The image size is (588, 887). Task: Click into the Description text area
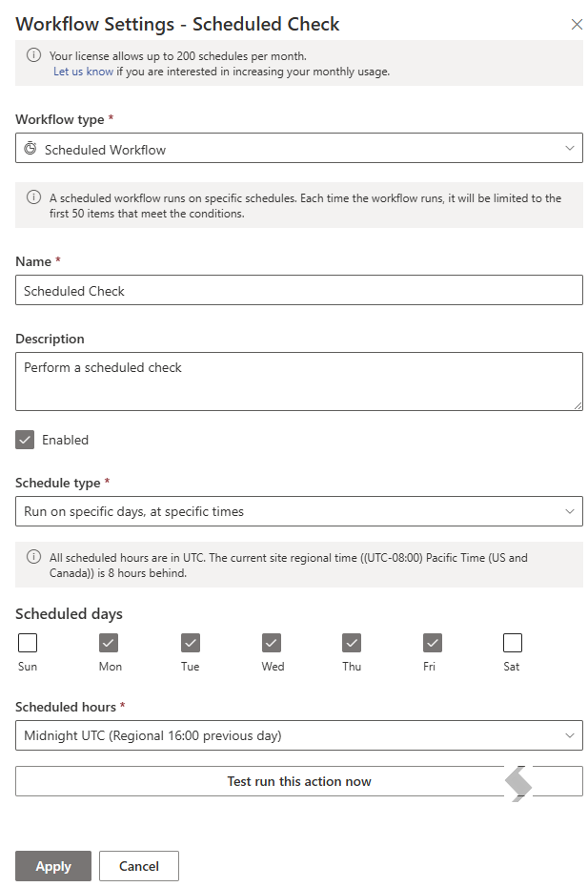click(x=298, y=382)
